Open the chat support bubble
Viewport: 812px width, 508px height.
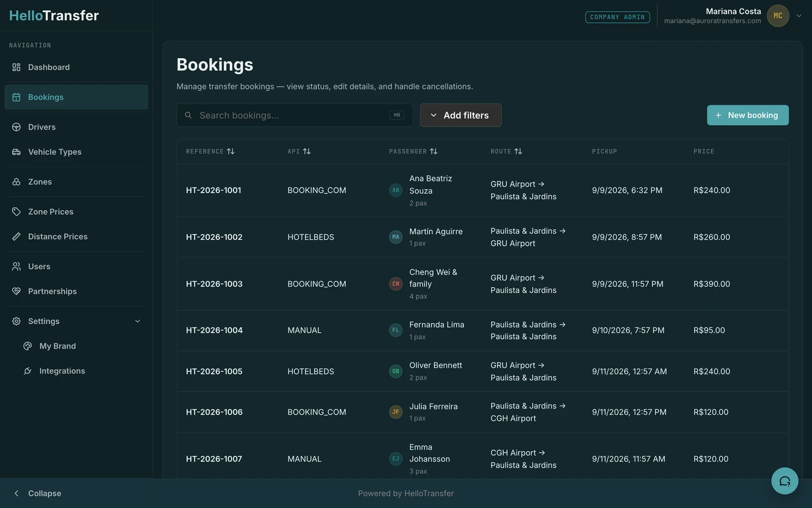pos(785,481)
